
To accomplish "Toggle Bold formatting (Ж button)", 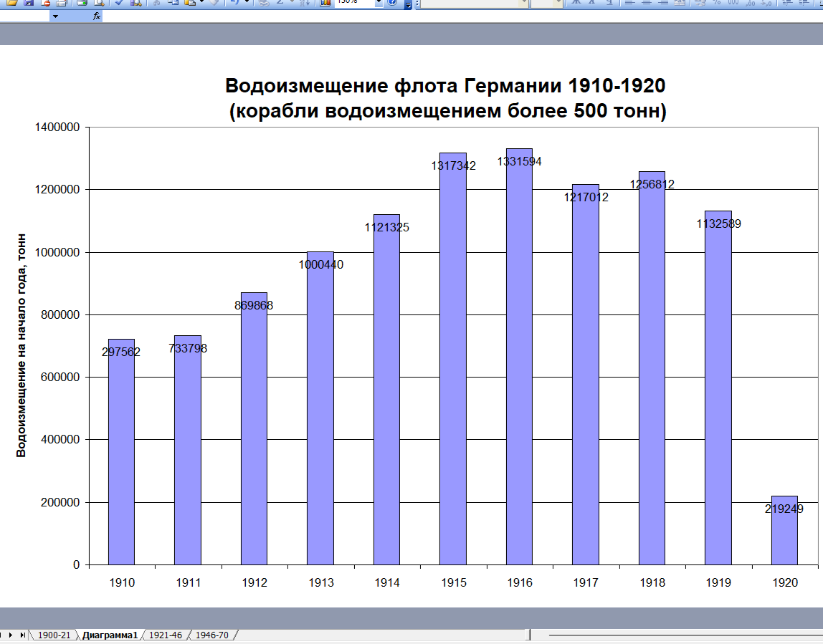I will pos(575,3).
